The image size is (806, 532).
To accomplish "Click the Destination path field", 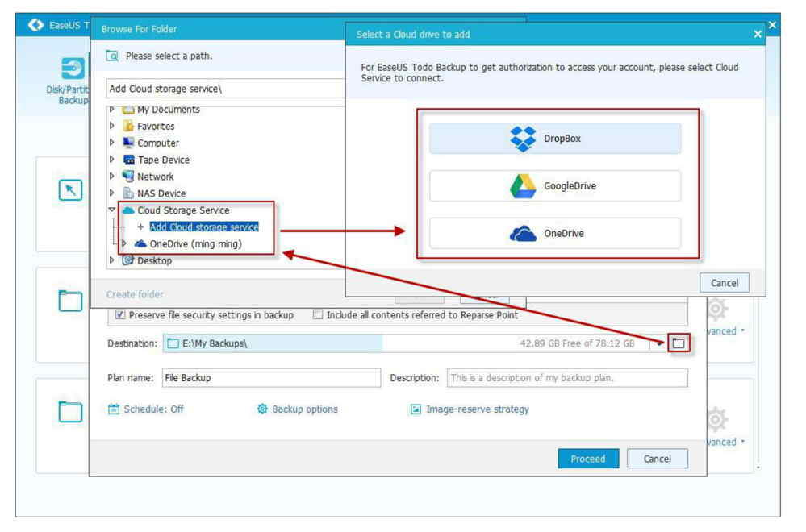I will pyautogui.click(x=406, y=343).
